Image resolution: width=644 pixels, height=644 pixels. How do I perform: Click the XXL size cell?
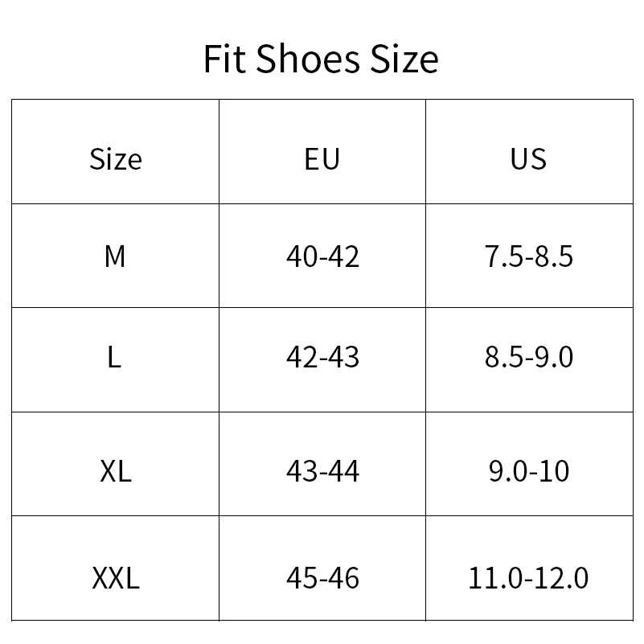tap(115, 577)
